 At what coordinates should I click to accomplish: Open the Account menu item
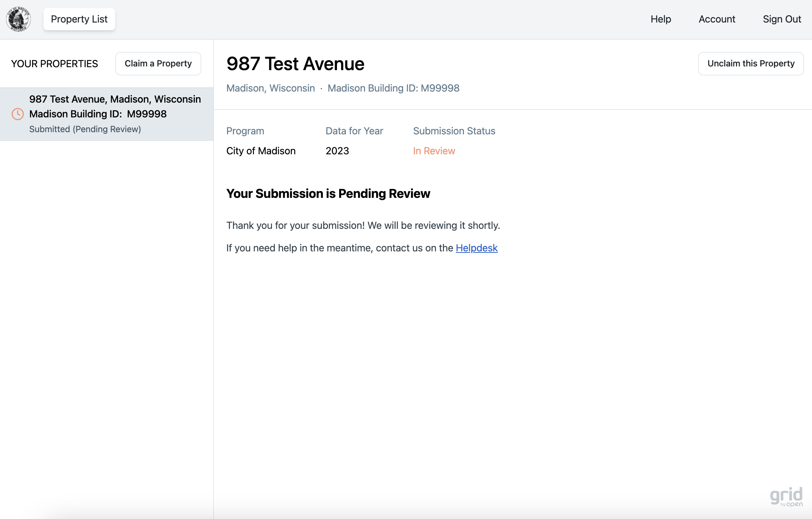pyautogui.click(x=717, y=19)
